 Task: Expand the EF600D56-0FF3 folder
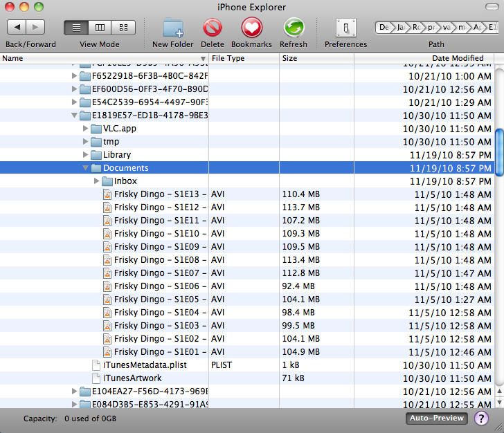click(x=74, y=89)
